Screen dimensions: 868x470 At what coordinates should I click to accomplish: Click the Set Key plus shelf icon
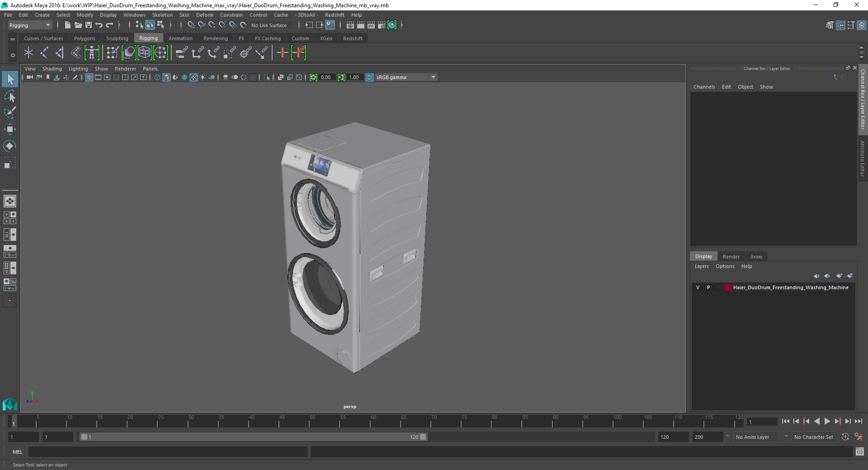pyautogui.click(x=282, y=53)
